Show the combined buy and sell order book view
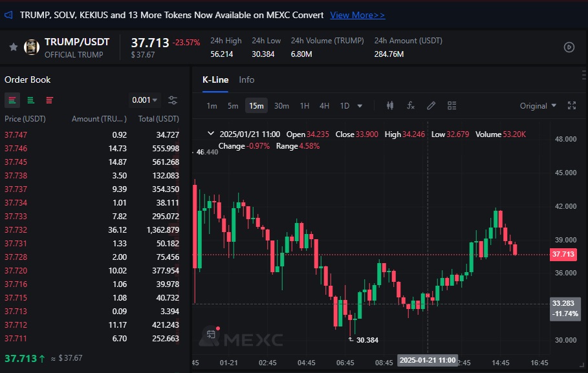This screenshot has height=373, width=588. click(12, 100)
